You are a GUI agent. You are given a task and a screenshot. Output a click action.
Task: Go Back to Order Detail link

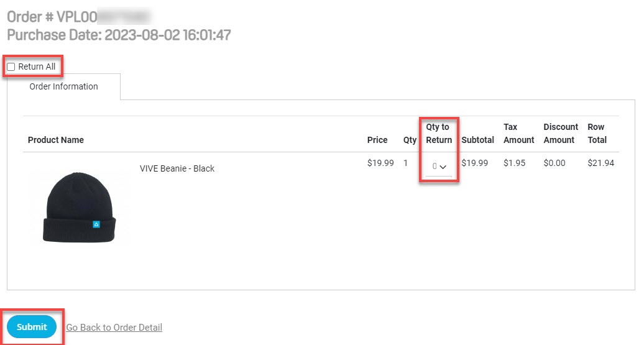[x=114, y=328]
